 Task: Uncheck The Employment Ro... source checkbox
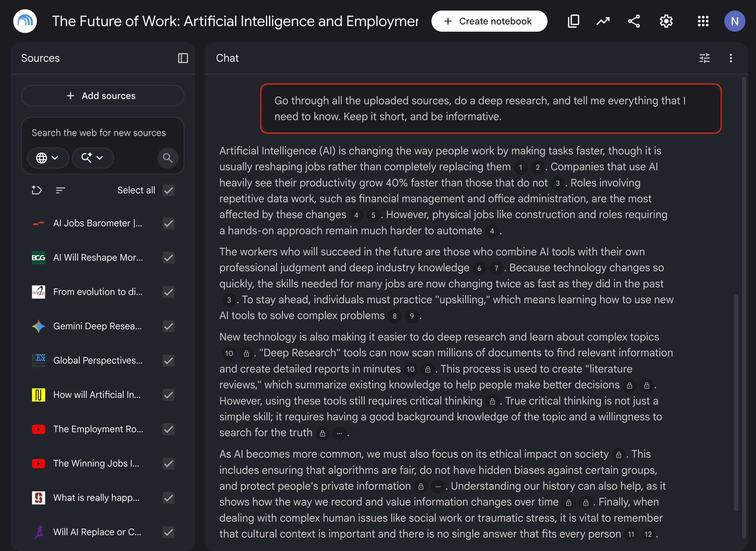[169, 429]
